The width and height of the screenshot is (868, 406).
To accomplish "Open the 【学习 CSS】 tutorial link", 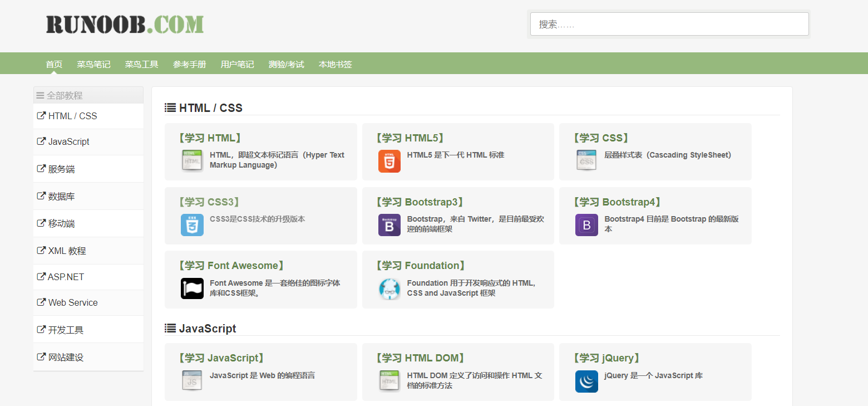I will pyautogui.click(x=602, y=138).
